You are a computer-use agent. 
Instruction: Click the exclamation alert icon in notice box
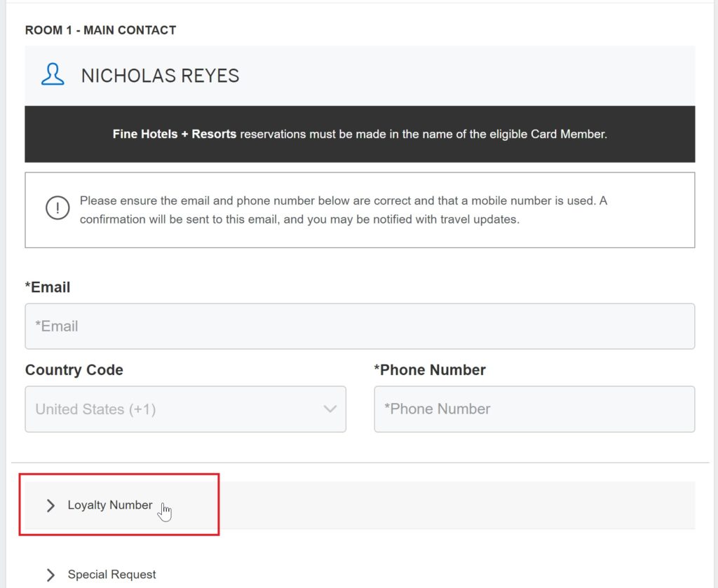57,208
